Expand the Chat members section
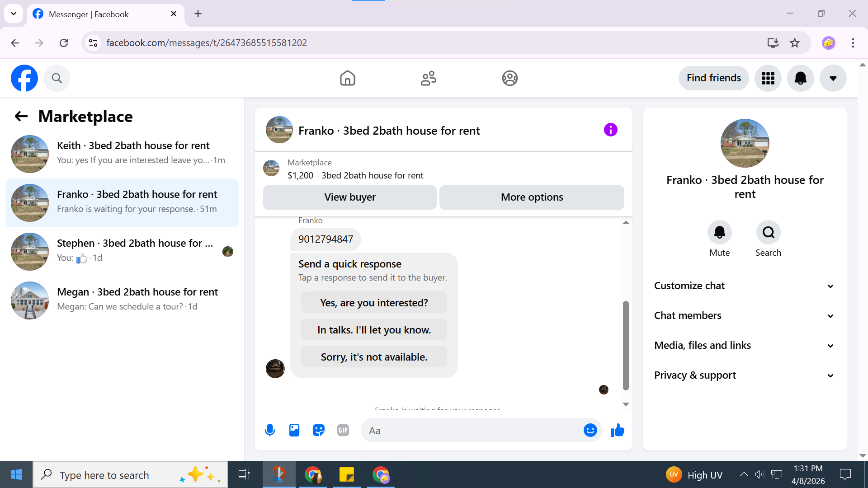868x488 pixels. click(x=744, y=315)
